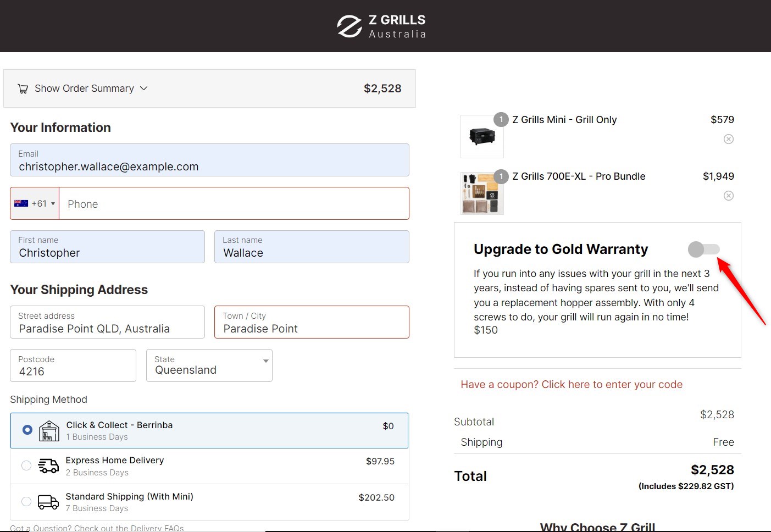This screenshot has width=771, height=532.
Task: Click the $579 Mini grill price
Action: pyautogui.click(x=722, y=120)
